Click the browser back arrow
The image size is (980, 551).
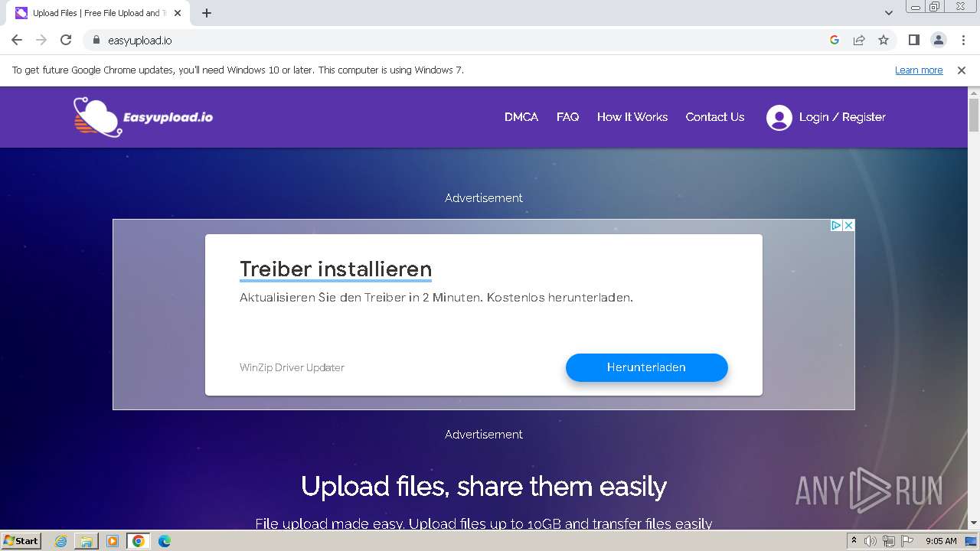pyautogui.click(x=17, y=40)
